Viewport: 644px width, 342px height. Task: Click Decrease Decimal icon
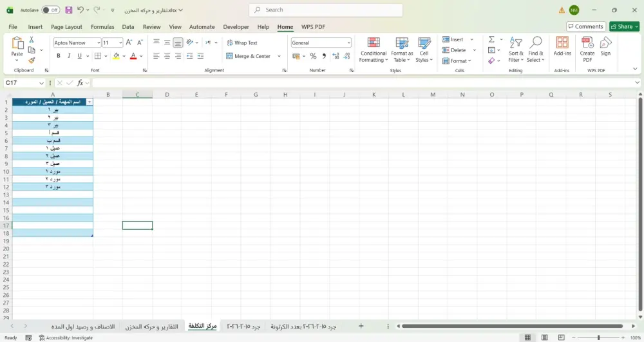[346, 56]
